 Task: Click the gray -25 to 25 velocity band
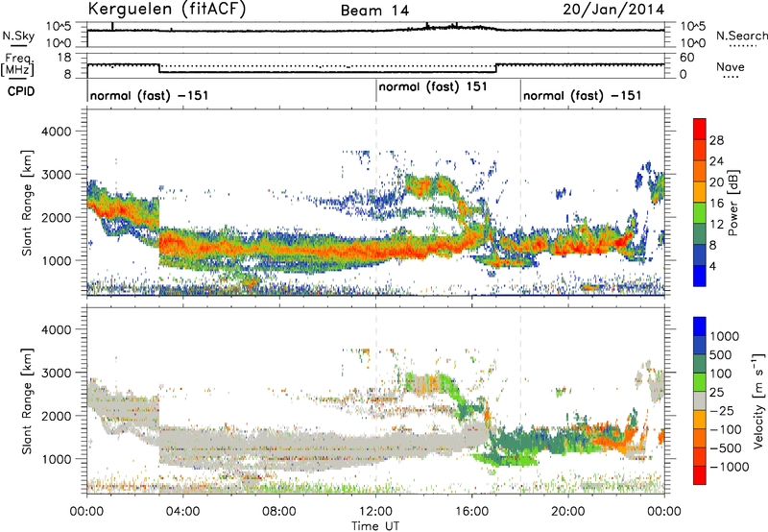point(700,400)
